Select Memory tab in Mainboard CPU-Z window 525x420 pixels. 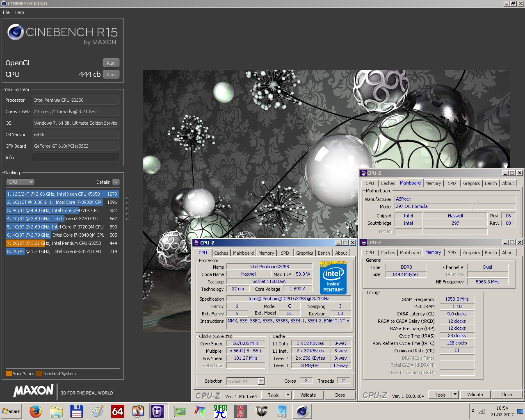point(433,183)
